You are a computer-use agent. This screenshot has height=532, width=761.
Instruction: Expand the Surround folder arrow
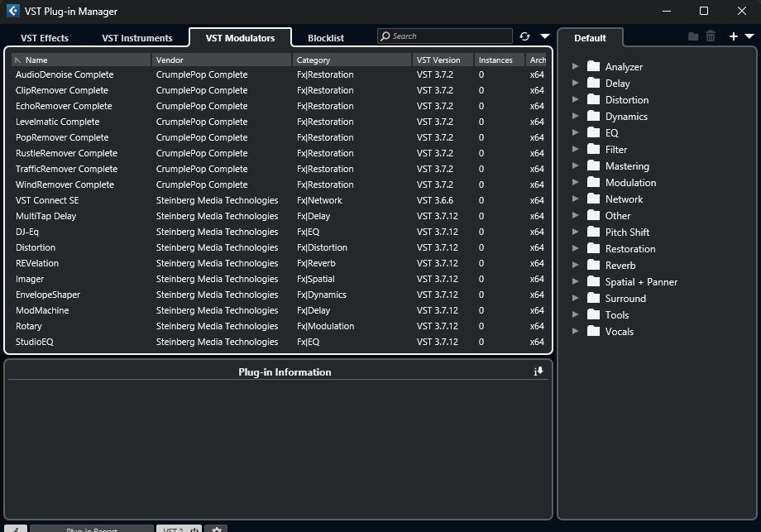(576, 298)
